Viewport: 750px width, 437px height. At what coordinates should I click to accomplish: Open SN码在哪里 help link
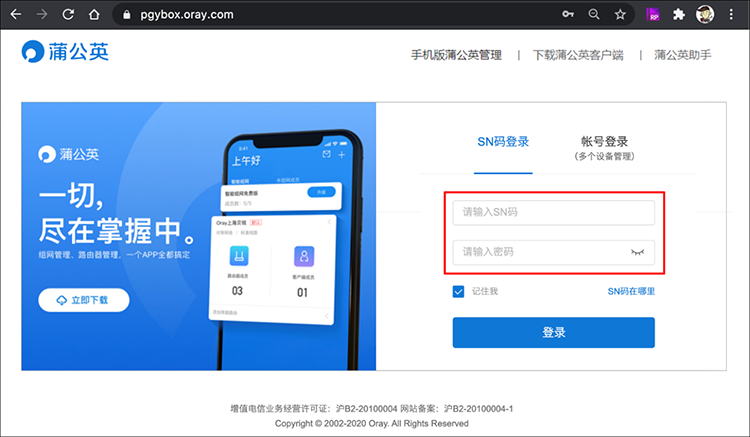coord(631,291)
